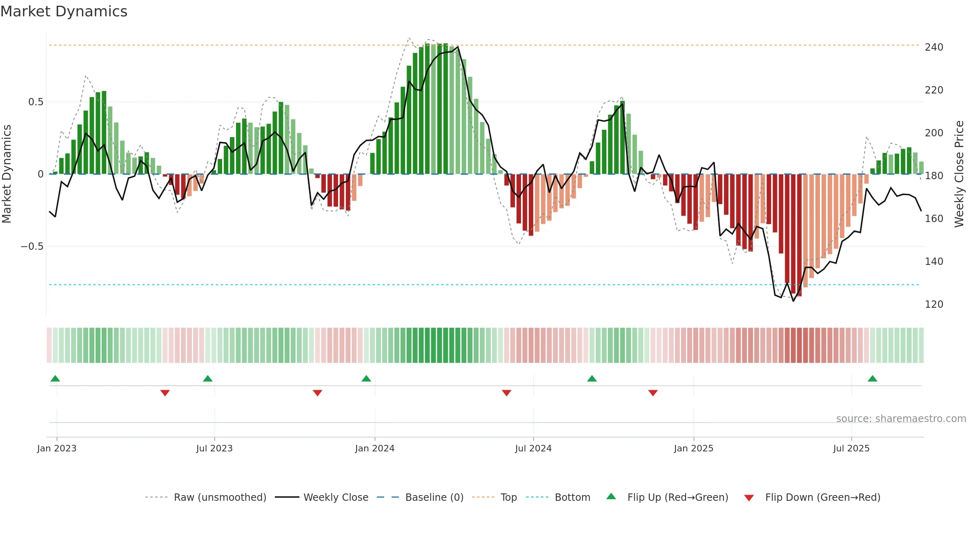
Task: Click the Jan 2023 axis label
Action: (x=57, y=448)
